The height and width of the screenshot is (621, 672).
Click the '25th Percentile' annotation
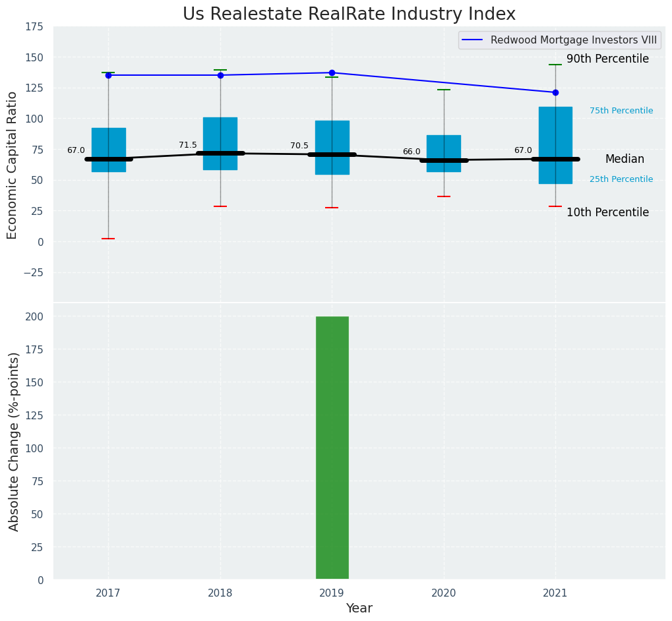point(621,179)
